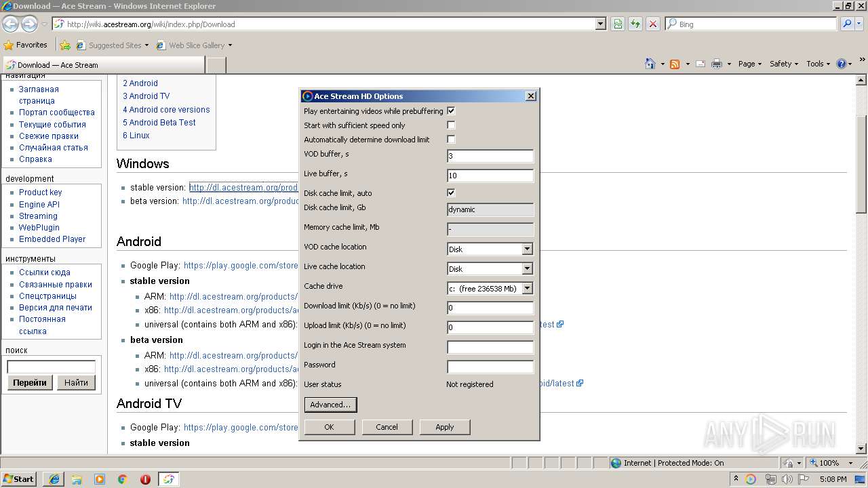Click the Download limit input field

(490, 308)
